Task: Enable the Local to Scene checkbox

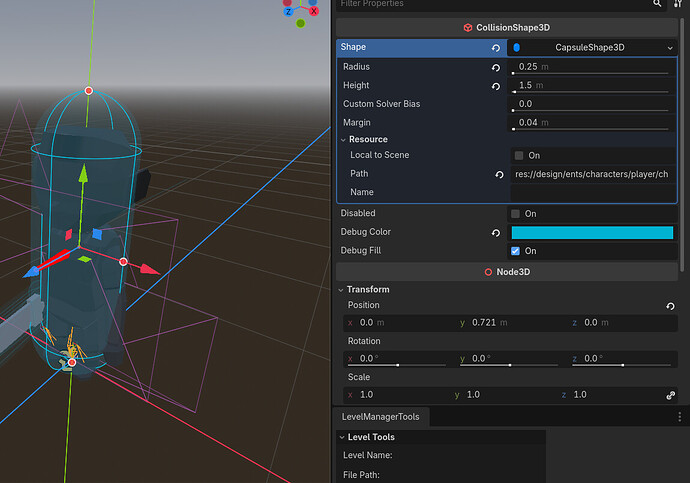Action: click(x=519, y=155)
